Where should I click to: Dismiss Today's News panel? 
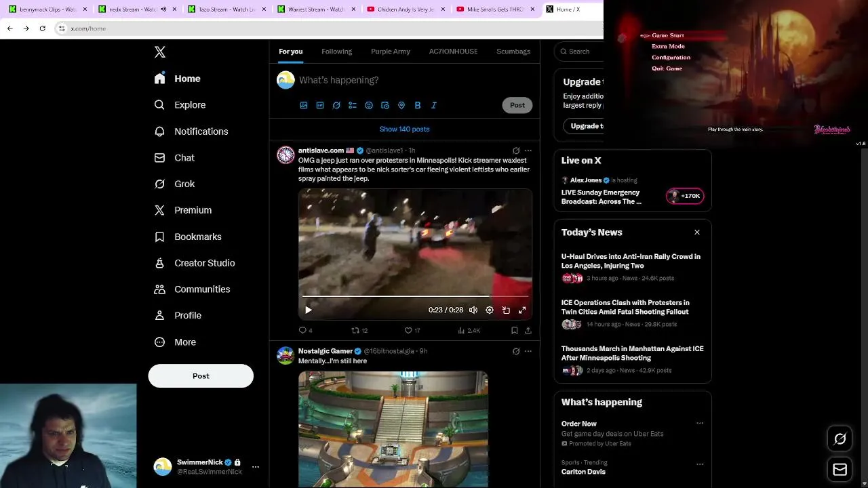[697, 232]
